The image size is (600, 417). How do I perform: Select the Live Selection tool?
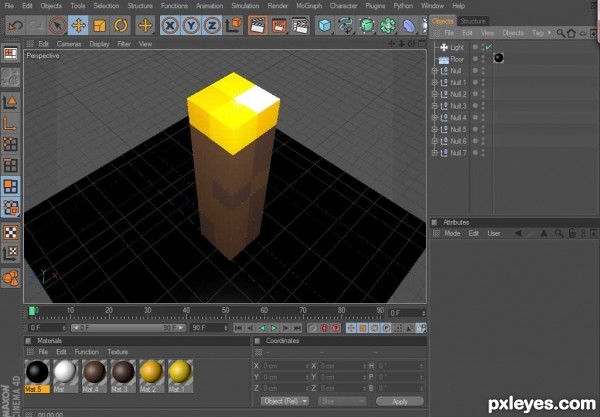[57, 26]
